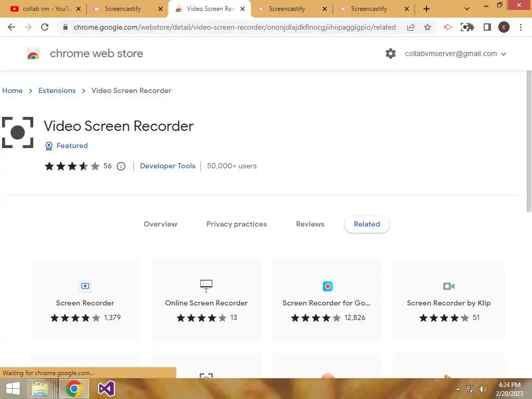532x399 pixels.
Task: Open the Reviews tab
Action: 310,224
